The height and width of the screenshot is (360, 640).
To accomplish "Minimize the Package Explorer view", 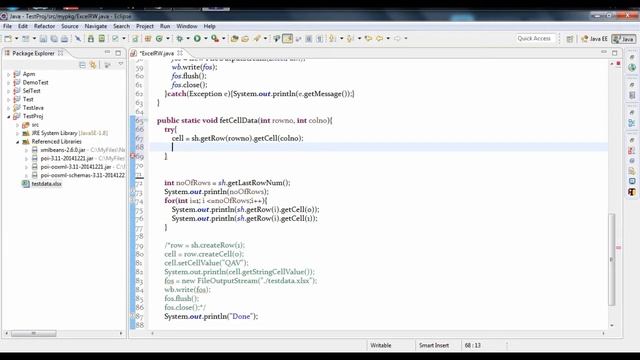I will click(107, 53).
